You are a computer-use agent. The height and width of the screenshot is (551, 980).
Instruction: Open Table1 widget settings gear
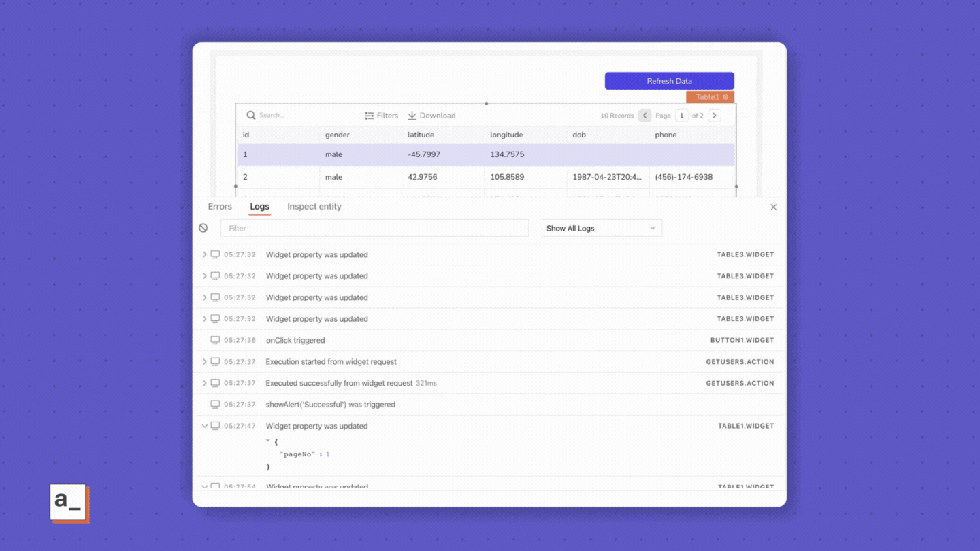pos(725,97)
